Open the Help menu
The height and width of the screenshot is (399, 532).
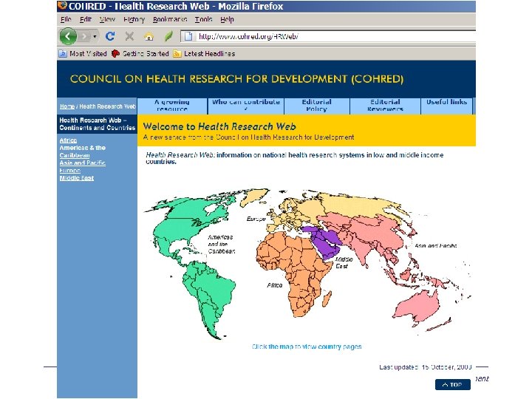(227, 19)
